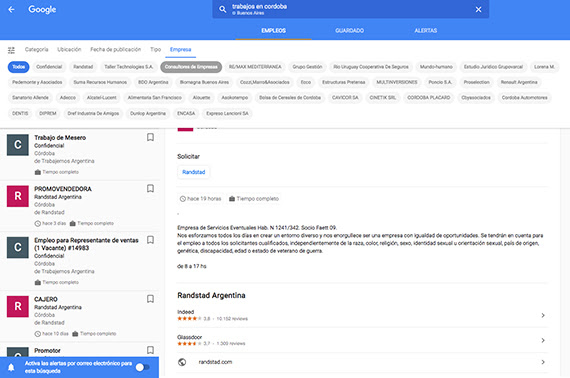Open Trabajo de Mesero C logo
This screenshot has height=378, width=570.
(x=17, y=145)
